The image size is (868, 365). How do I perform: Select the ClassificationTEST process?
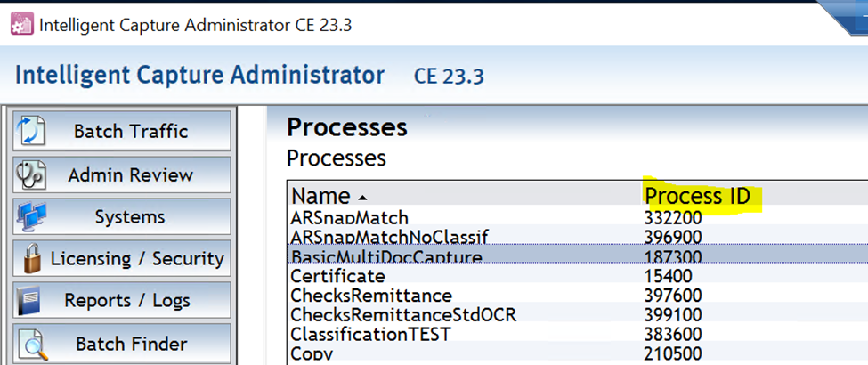[578, 334]
